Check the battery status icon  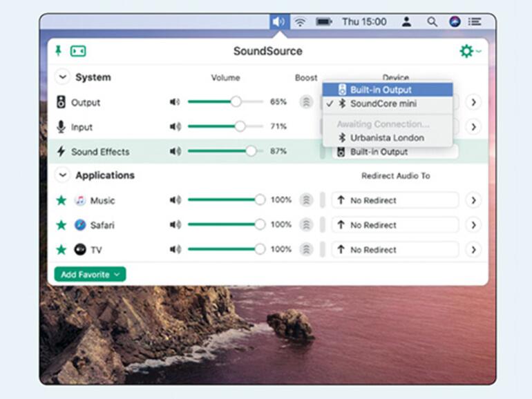click(x=323, y=22)
